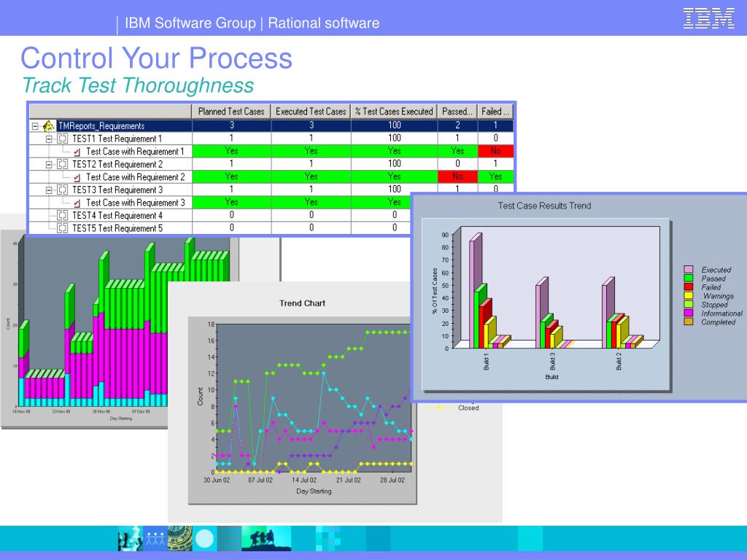Click red No cell for Requirement 2 passed
This screenshot has width=747, height=560.
click(457, 176)
